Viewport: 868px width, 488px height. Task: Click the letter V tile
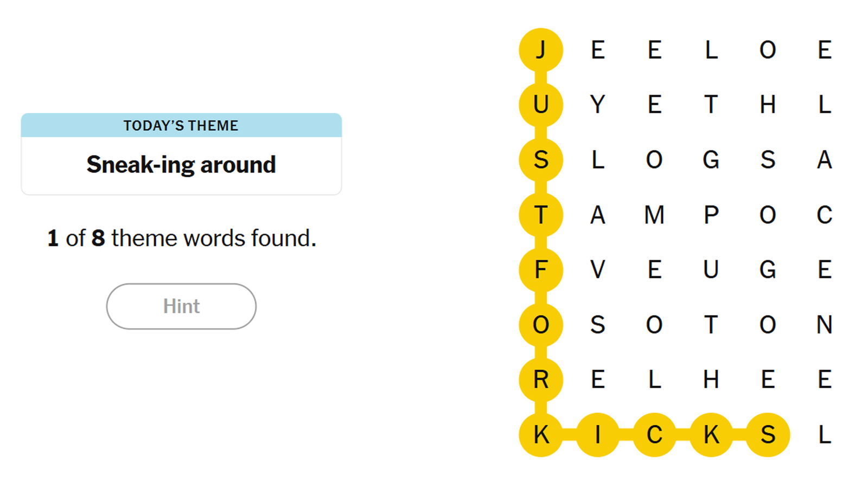(597, 269)
